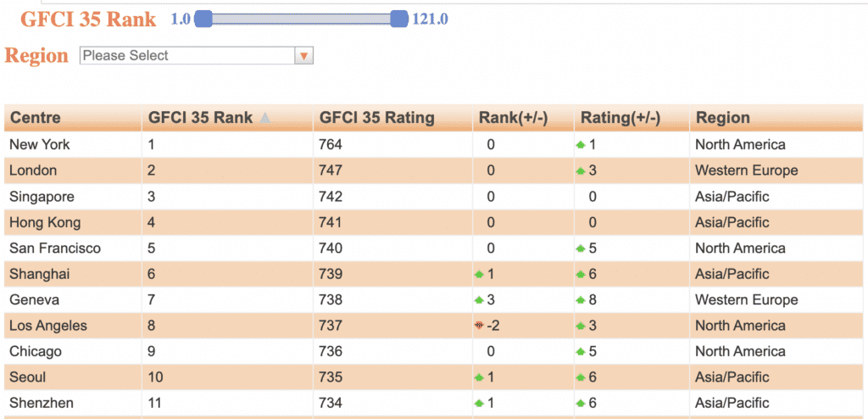Screen dimensions: 868x419
Task: Click Singapore's Asia/Pacific region cell
Action: click(x=776, y=197)
